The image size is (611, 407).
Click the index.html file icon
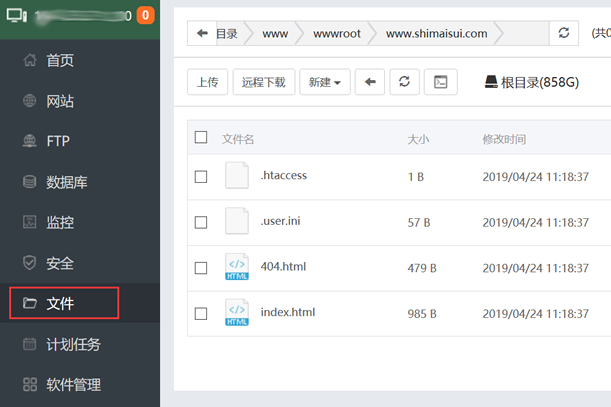(x=237, y=312)
